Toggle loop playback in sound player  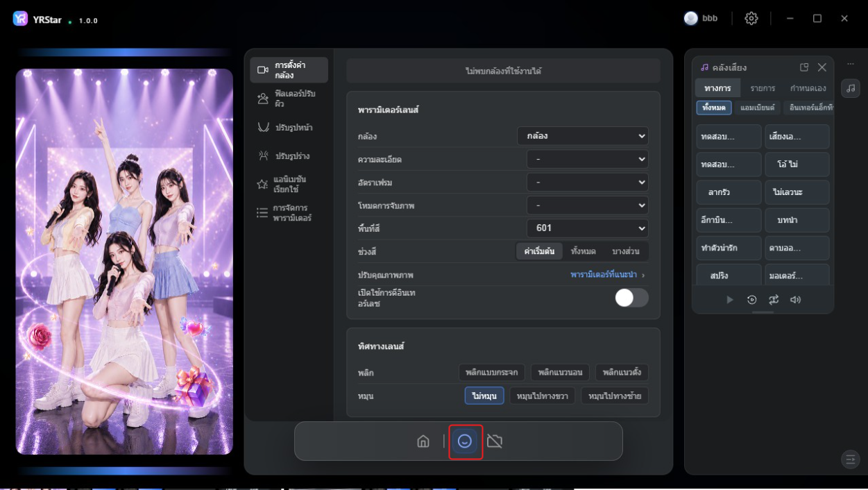pyautogui.click(x=774, y=300)
